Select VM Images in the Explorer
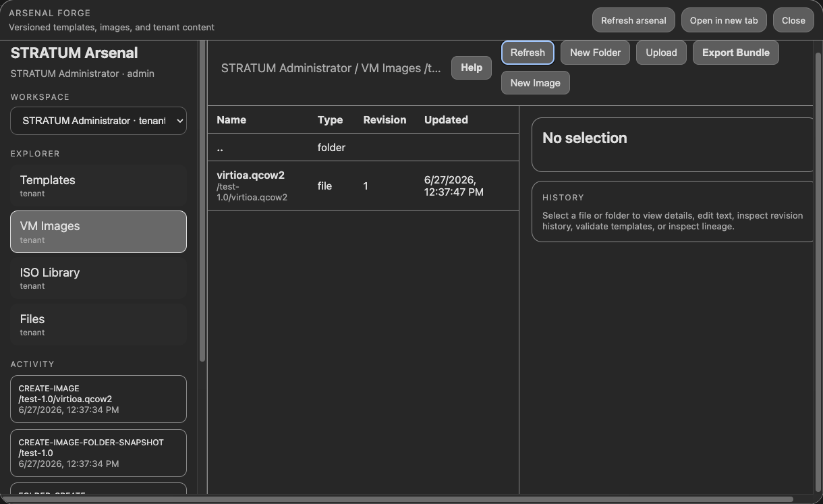The width and height of the screenshot is (823, 504). (98, 232)
